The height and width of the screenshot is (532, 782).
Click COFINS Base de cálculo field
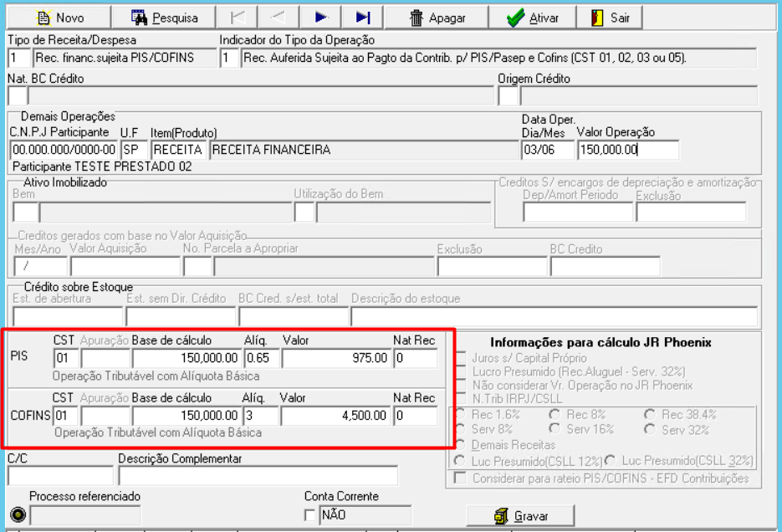(x=187, y=416)
